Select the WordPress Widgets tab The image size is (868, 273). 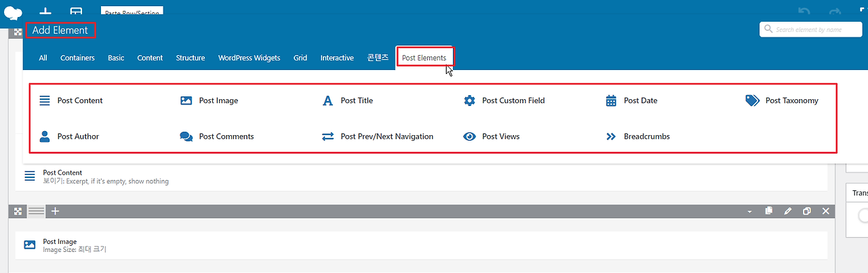tap(249, 58)
